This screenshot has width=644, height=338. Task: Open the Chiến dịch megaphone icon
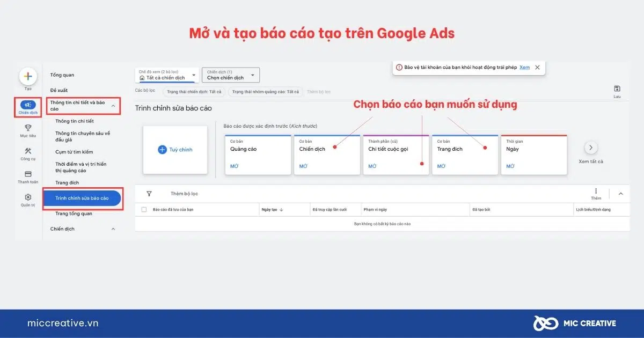point(28,105)
